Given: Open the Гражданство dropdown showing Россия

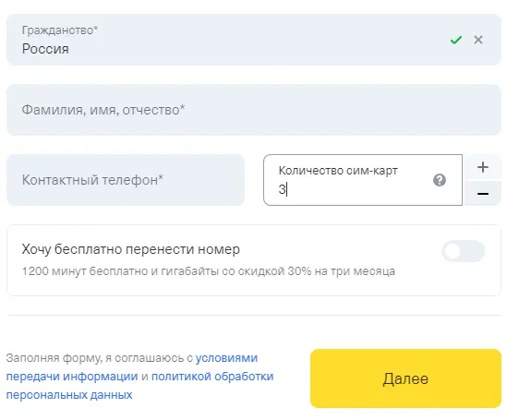Looking at the screenshot, I should 254,40.
